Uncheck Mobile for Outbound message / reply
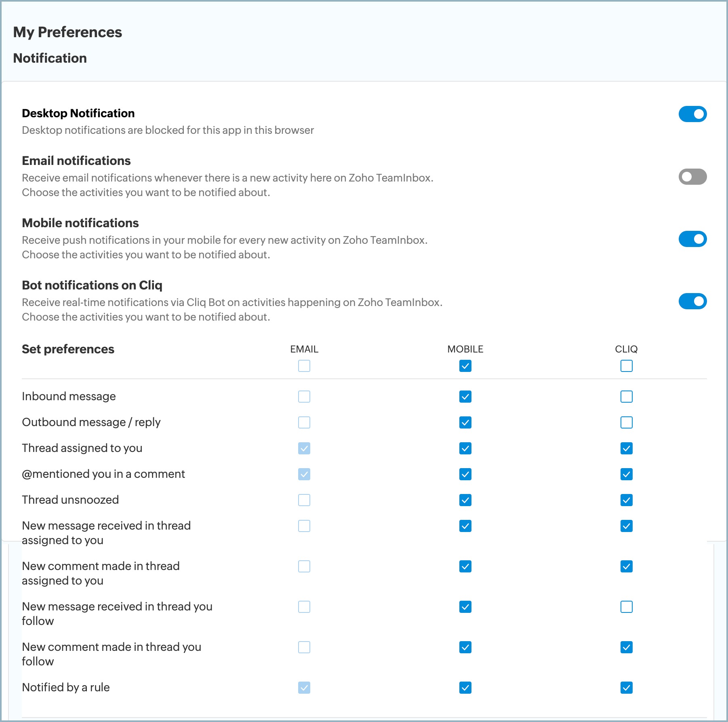 [465, 422]
